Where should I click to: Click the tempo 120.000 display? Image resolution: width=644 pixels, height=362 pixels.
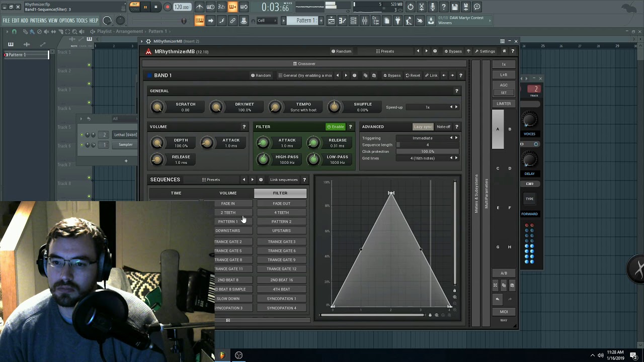coord(182,7)
